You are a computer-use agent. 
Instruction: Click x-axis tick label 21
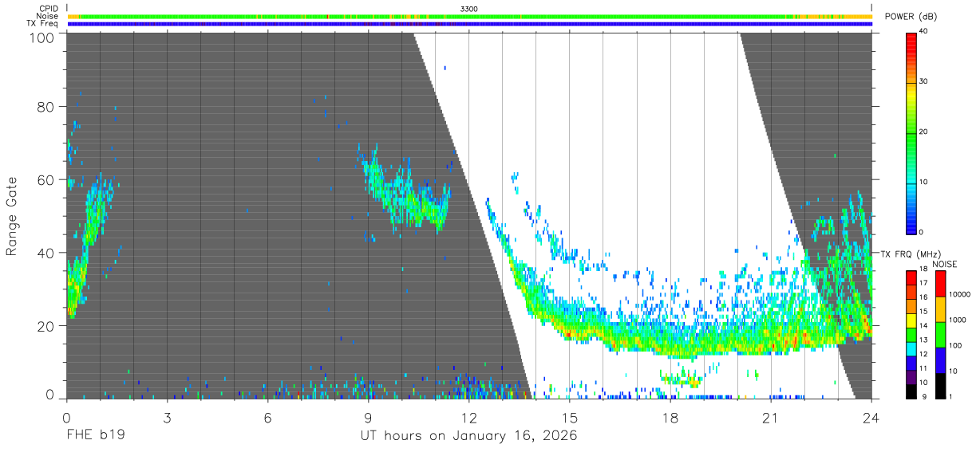tap(770, 417)
